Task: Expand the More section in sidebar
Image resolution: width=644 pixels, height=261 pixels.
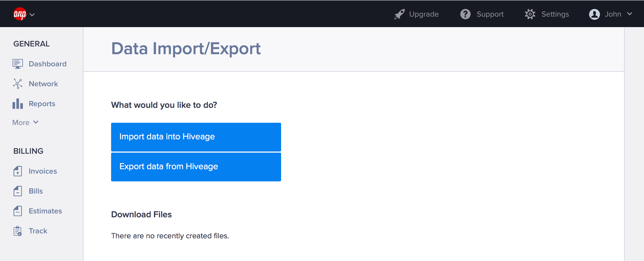Action: (25, 122)
